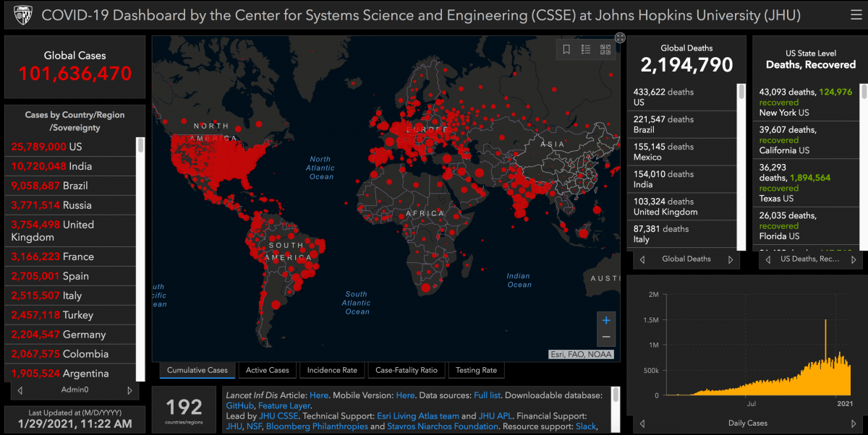Select the '10,720,048 India' cases row
Image resolution: width=868 pixels, height=435 pixels.
coord(71,166)
